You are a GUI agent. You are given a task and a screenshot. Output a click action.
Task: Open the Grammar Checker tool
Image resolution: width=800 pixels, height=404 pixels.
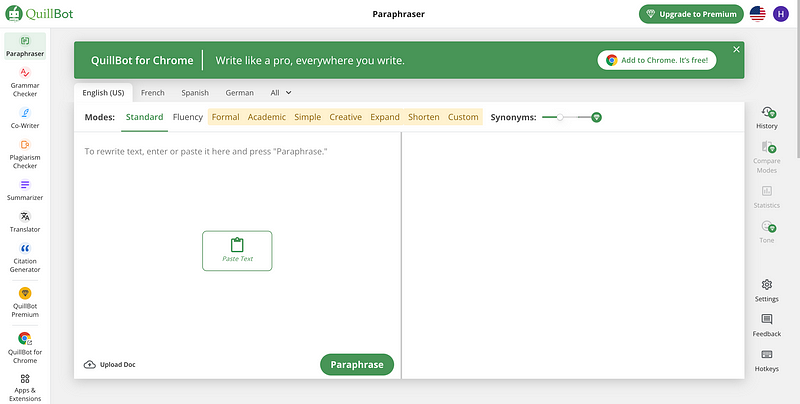pos(25,82)
